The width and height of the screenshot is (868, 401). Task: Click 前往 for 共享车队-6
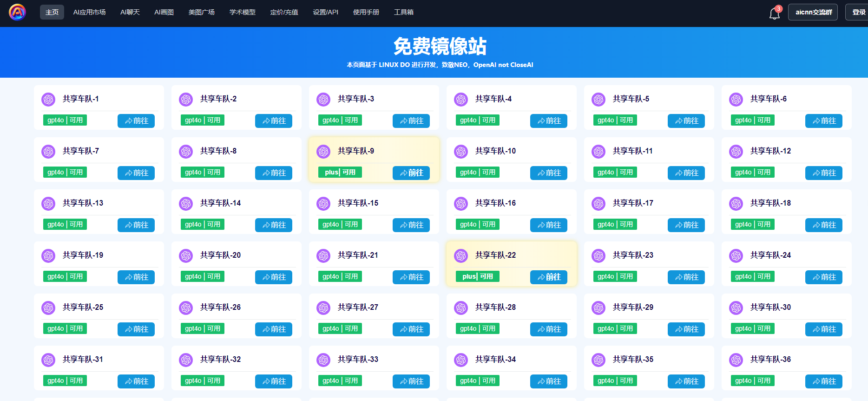[x=824, y=121]
